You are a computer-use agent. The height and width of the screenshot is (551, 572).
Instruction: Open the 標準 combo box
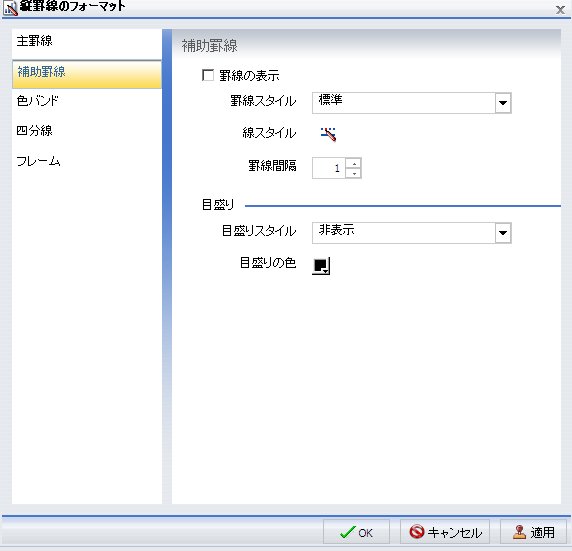pos(411,103)
